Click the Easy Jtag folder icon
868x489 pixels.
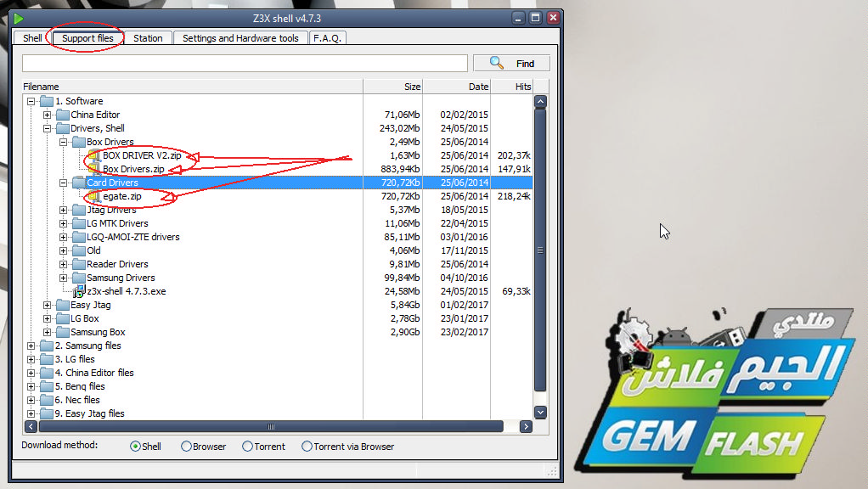coord(63,305)
